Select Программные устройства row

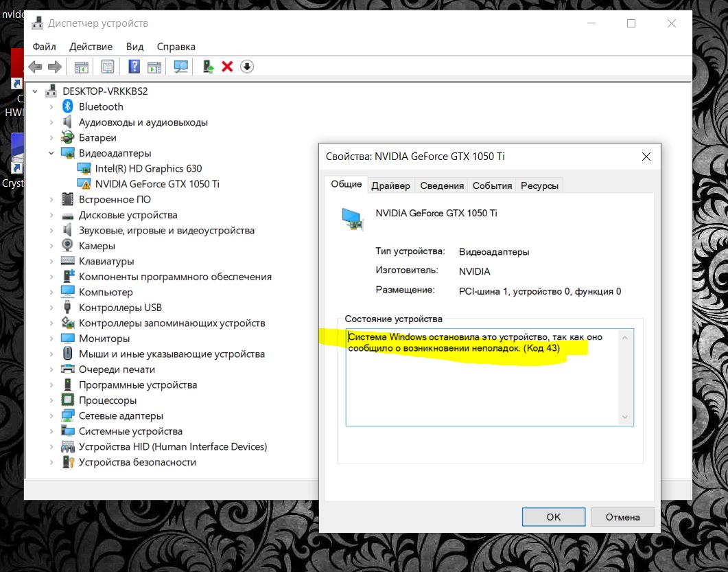(x=138, y=385)
